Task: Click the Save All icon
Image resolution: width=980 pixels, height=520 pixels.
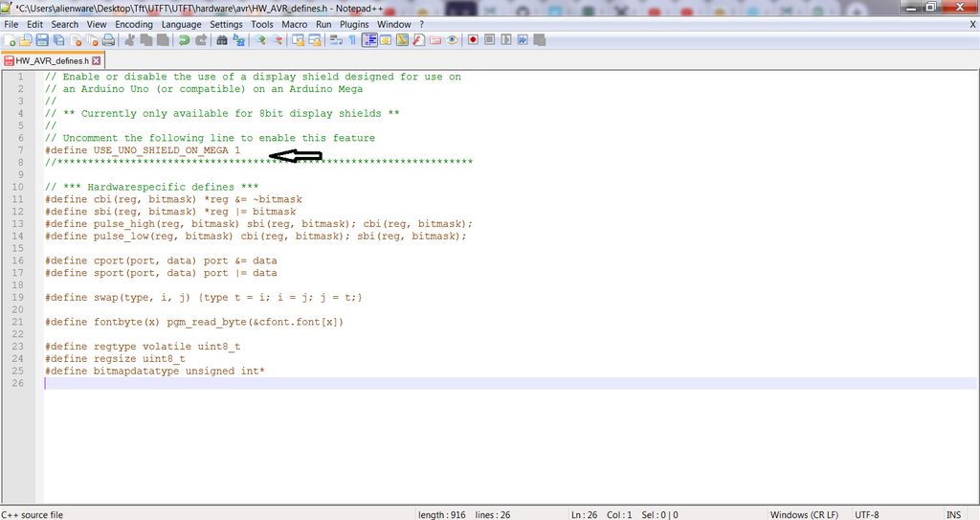Action: 58,40
